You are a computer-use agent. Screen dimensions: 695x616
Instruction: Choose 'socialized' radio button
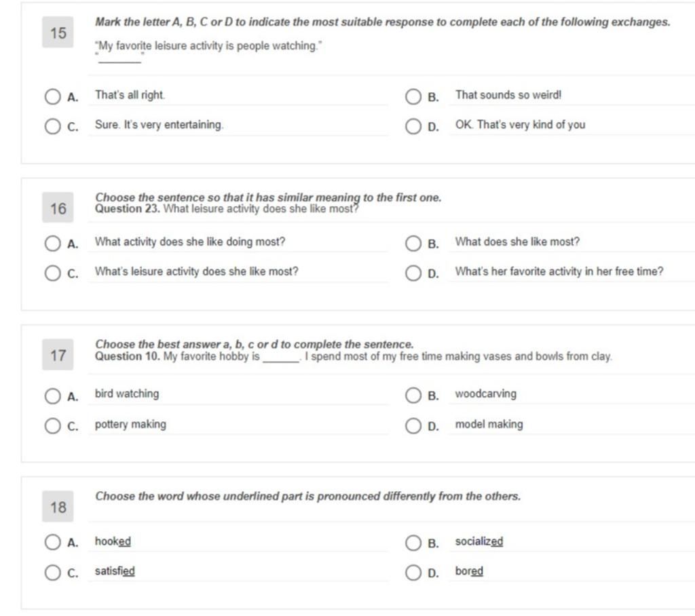413,543
